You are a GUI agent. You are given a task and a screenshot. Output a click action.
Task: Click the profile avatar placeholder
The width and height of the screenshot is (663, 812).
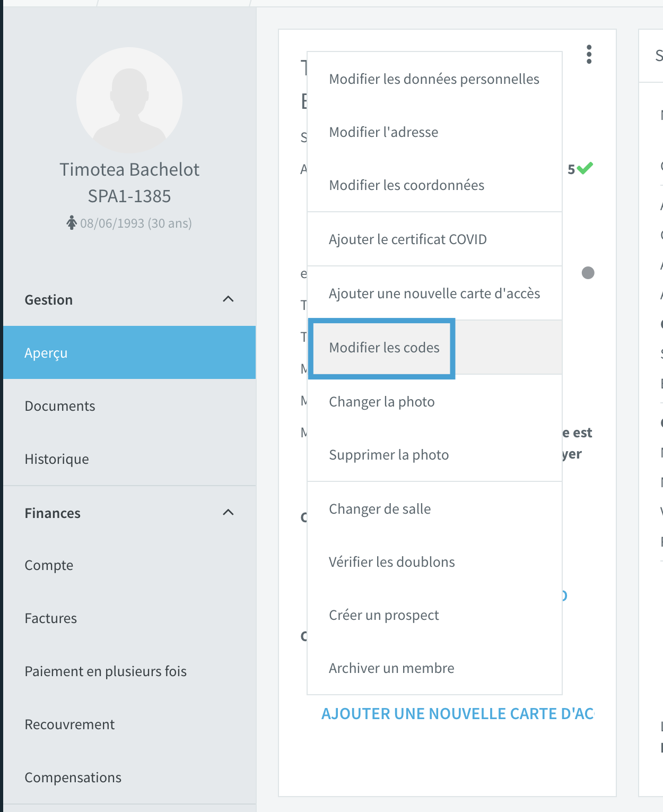(129, 100)
